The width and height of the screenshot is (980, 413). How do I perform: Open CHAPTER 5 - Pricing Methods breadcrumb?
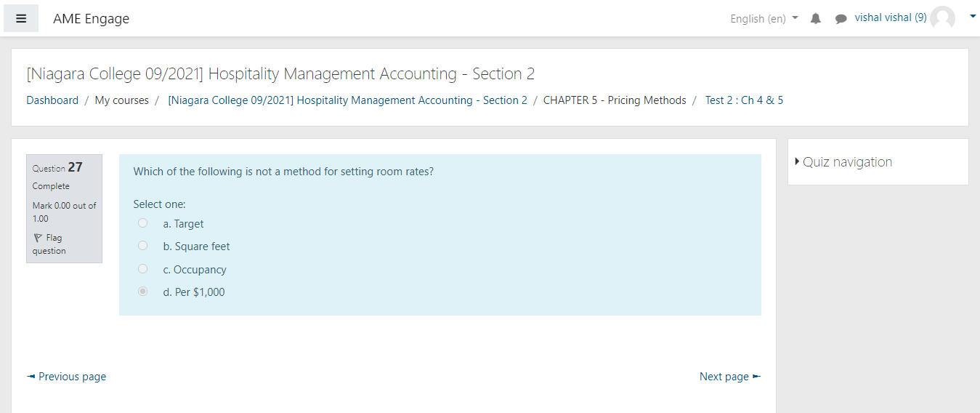coord(615,100)
